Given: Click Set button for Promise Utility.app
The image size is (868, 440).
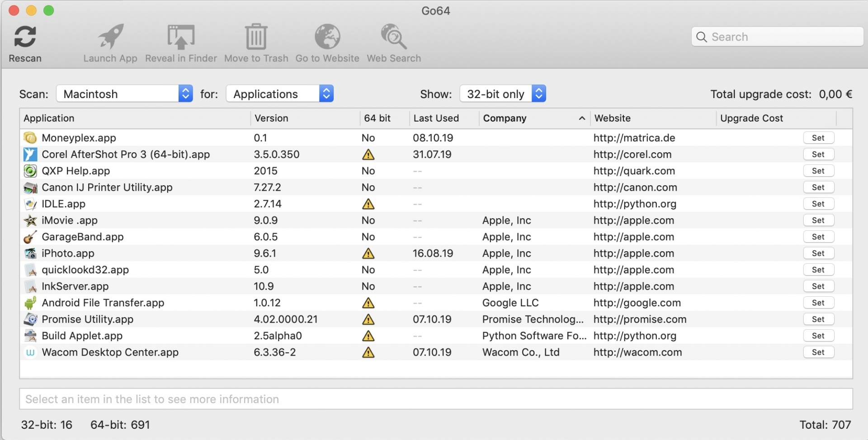Looking at the screenshot, I should coord(818,319).
